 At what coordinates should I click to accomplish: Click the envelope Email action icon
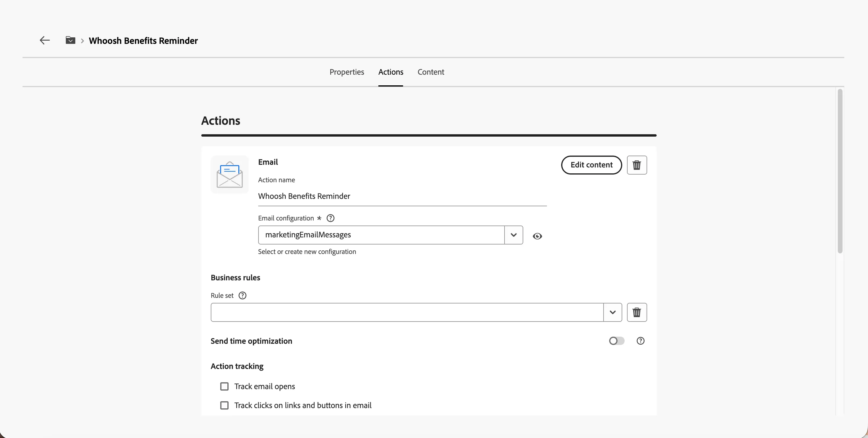pos(229,175)
